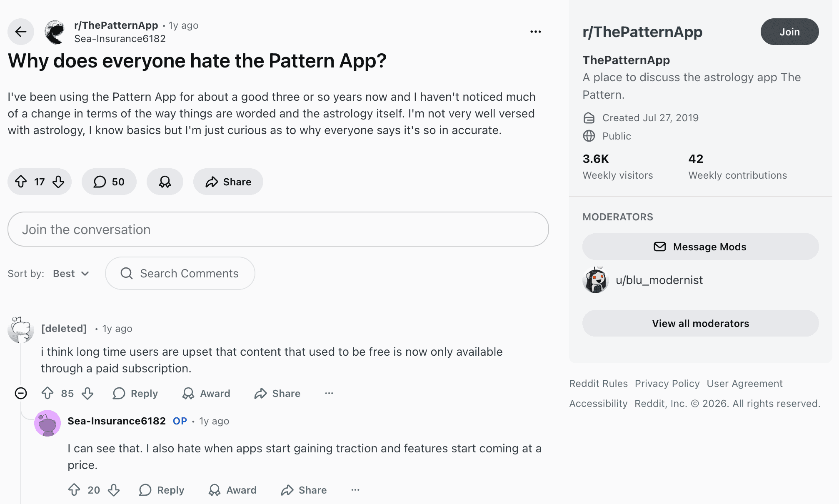Share the post using the share icon

pyautogui.click(x=212, y=182)
